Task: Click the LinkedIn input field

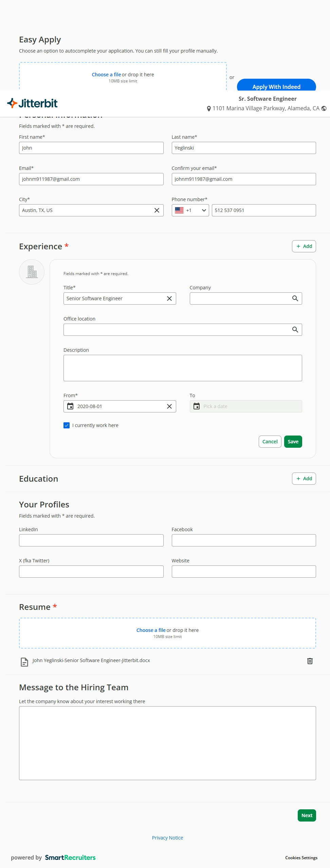Action: pyautogui.click(x=91, y=540)
